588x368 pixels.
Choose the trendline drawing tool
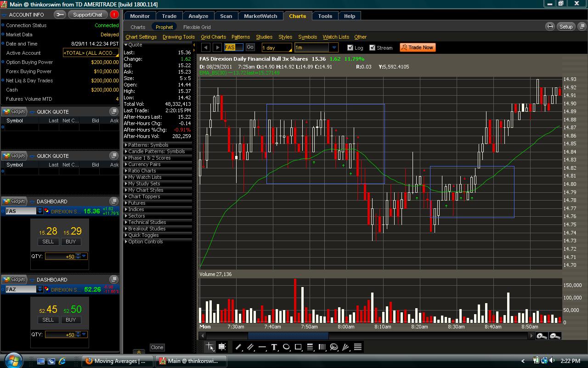tap(238, 347)
